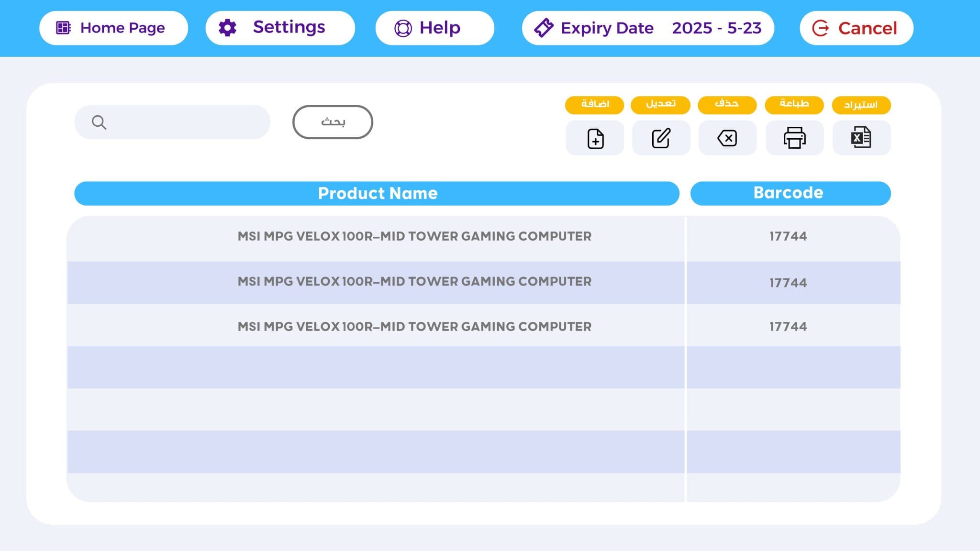Click the Excel import icon
This screenshot has height=551, width=980.
click(x=861, y=138)
